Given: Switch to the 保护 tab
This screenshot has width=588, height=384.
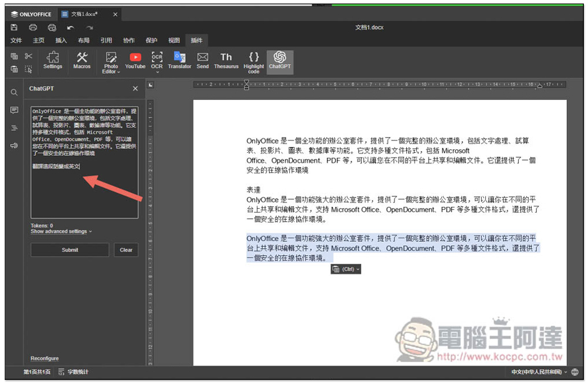Looking at the screenshot, I should tap(152, 40).
